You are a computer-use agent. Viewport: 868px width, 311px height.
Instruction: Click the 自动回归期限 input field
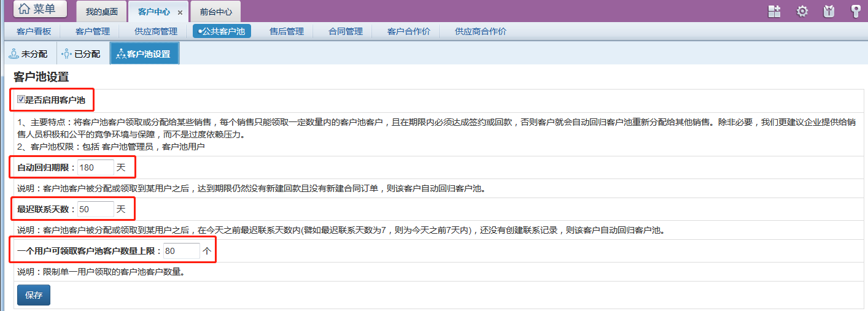[x=96, y=167]
